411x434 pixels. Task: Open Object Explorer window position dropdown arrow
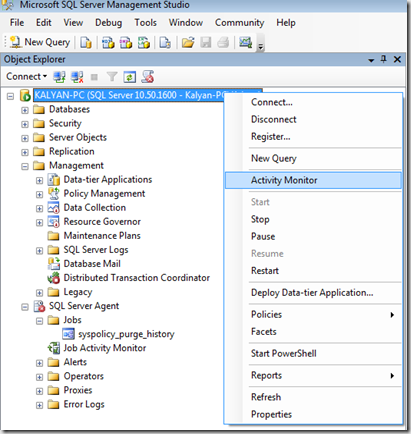[x=371, y=60]
